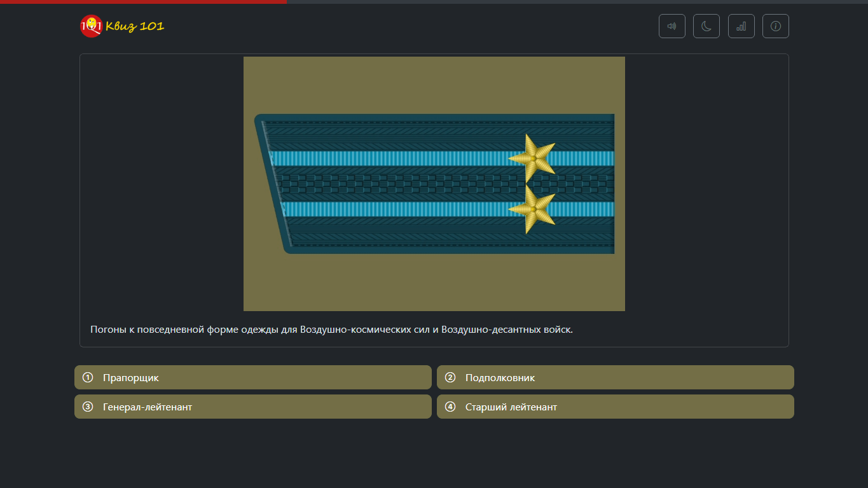
Task: Click the Квиз 101 smiley logo
Action: [90, 26]
